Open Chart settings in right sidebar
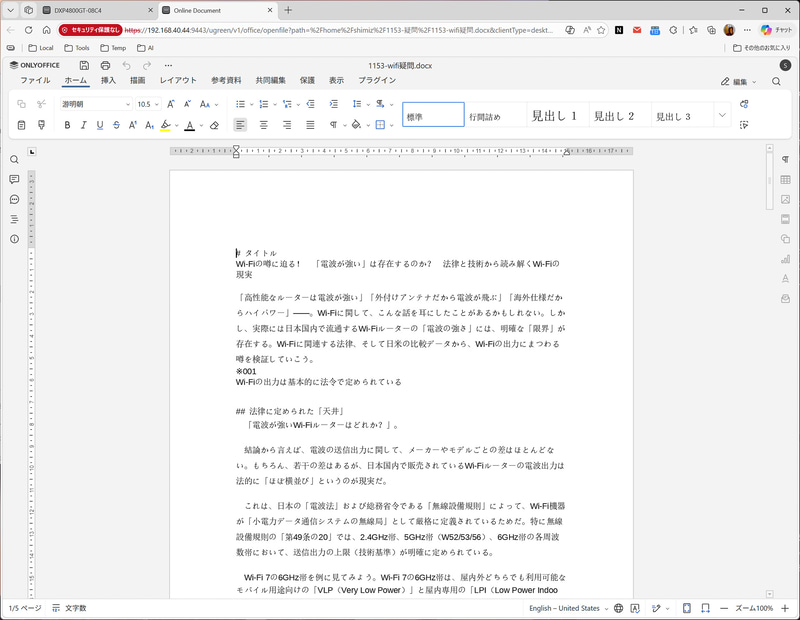 [785, 259]
